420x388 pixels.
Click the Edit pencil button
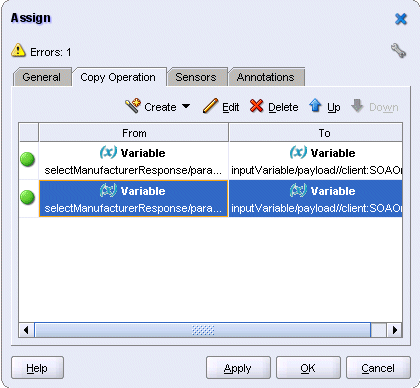(x=221, y=106)
